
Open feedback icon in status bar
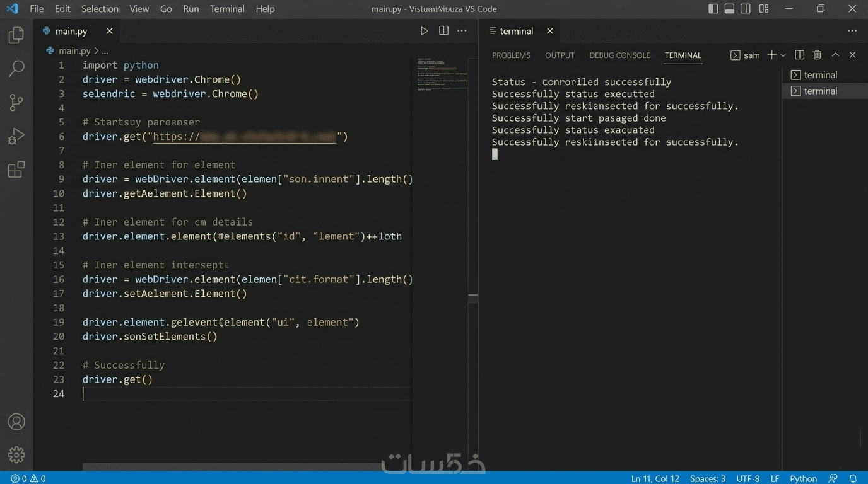point(833,478)
